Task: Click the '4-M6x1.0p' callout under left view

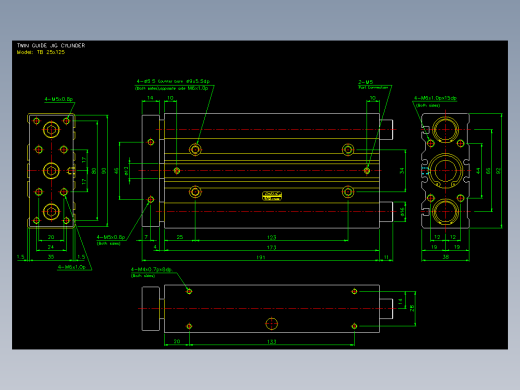Action: 72,267
